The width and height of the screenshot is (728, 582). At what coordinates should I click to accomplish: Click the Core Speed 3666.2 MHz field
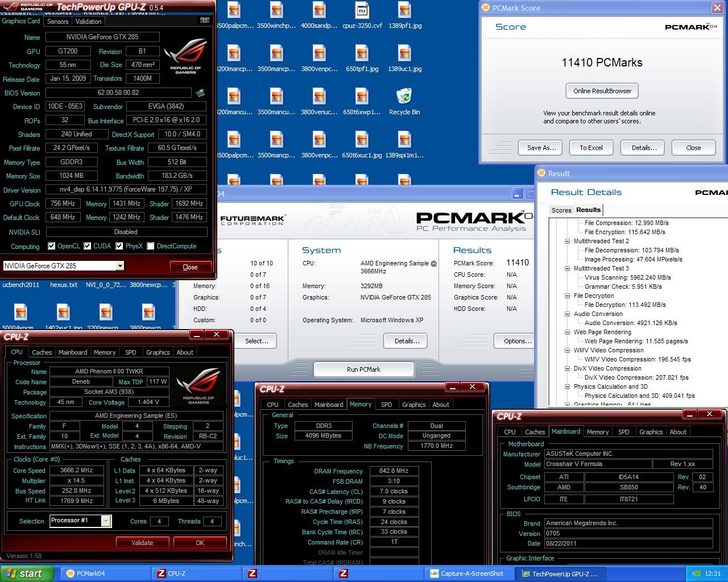click(x=76, y=471)
